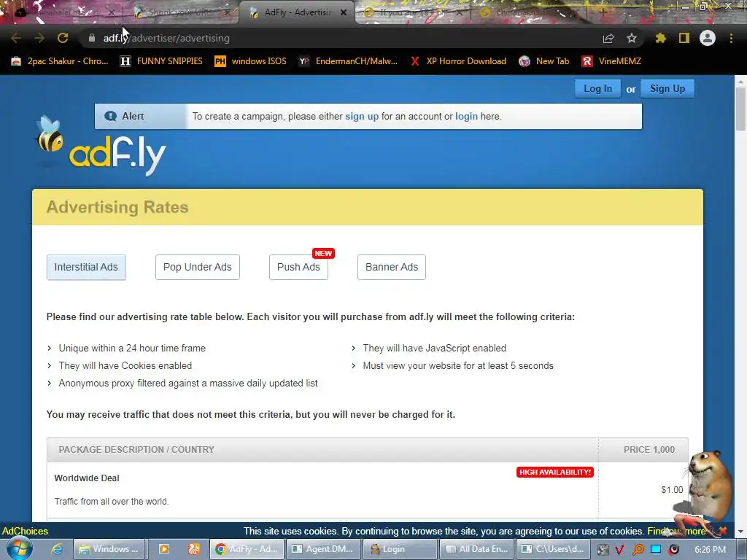Screen dimensions: 747x560
Task: Click the red V tray icon
Action: 619,550
